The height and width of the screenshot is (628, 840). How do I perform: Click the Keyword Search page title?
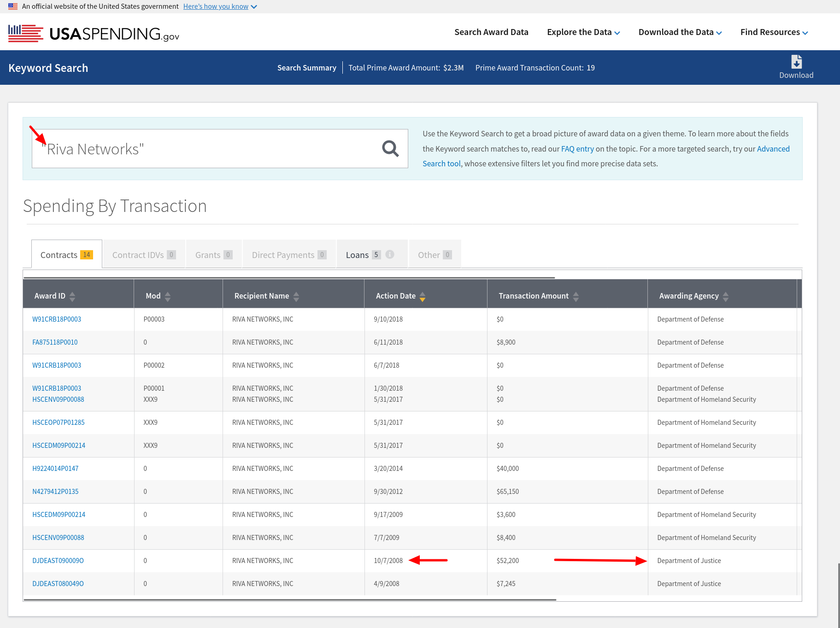(48, 68)
